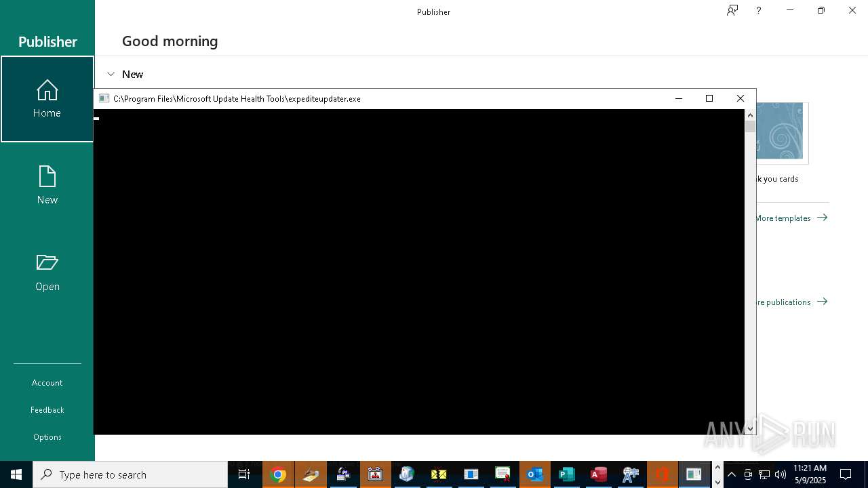The height and width of the screenshot is (488, 868).
Task: Click the taskbar search box
Action: [x=130, y=474]
